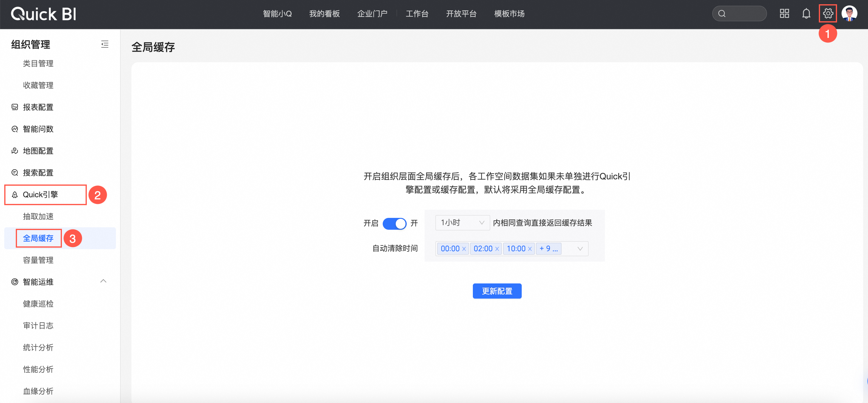Viewport: 868px width, 403px height.
Task: Click the top search input field
Action: 743,14
